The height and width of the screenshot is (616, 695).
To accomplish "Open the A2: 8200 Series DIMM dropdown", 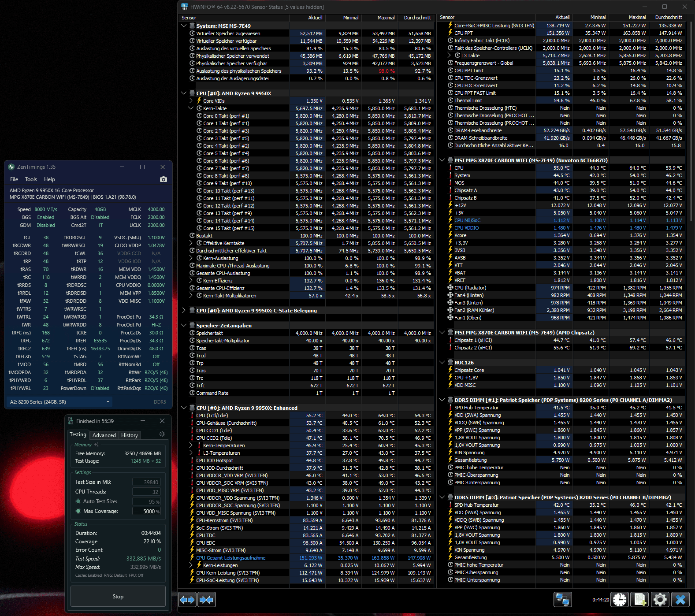I will pyautogui.click(x=60, y=402).
